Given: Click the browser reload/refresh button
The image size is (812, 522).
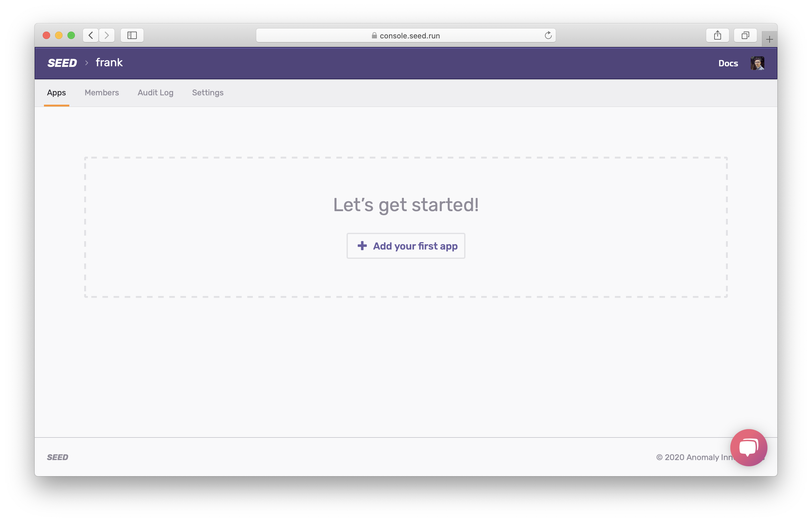Looking at the screenshot, I should (x=547, y=36).
